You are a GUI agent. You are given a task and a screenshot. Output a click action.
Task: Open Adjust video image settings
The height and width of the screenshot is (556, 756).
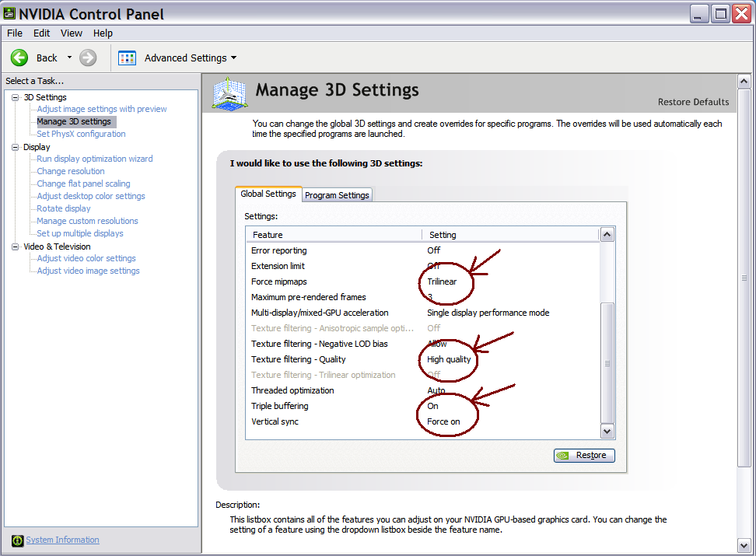coord(88,271)
